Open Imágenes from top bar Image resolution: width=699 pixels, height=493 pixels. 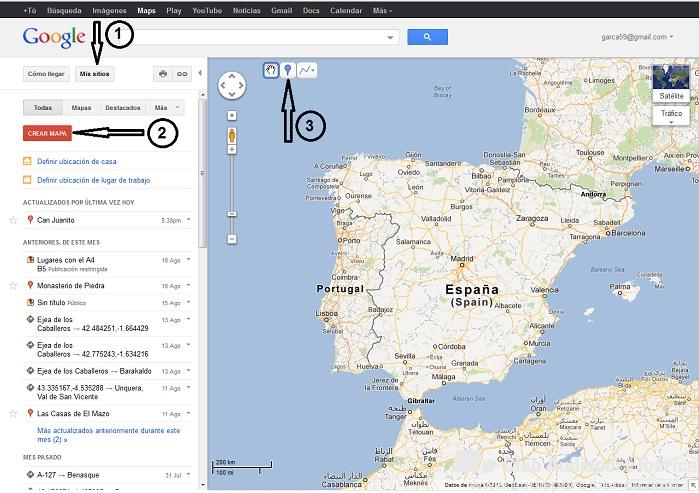coord(109,10)
